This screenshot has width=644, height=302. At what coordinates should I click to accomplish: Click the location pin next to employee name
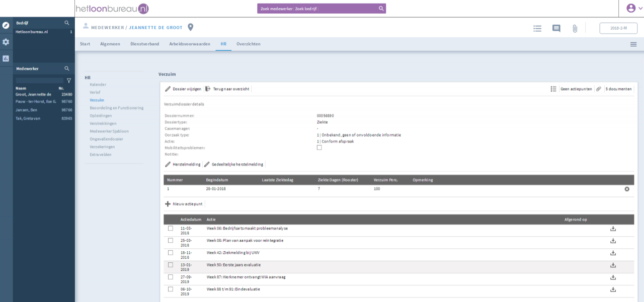pyautogui.click(x=190, y=27)
